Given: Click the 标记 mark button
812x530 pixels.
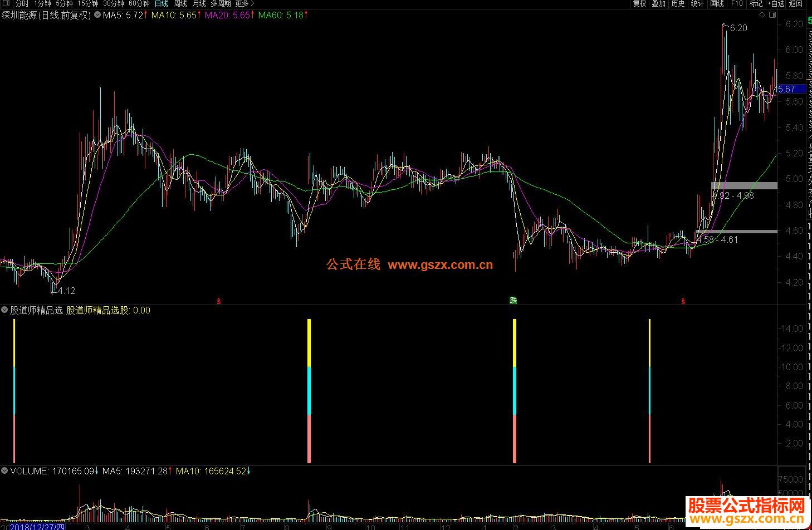Looking at the screenshot, I should click(x=755, y=3).
